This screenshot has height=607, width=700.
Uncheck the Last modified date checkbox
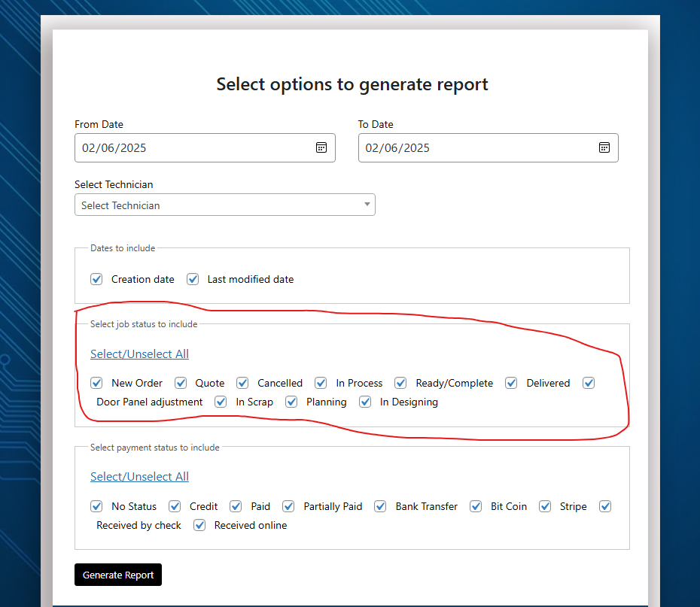tap(193, 279)
